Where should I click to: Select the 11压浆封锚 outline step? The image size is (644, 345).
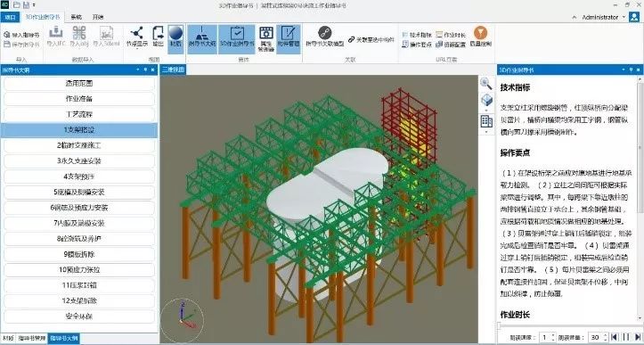[x=79, y=285]
